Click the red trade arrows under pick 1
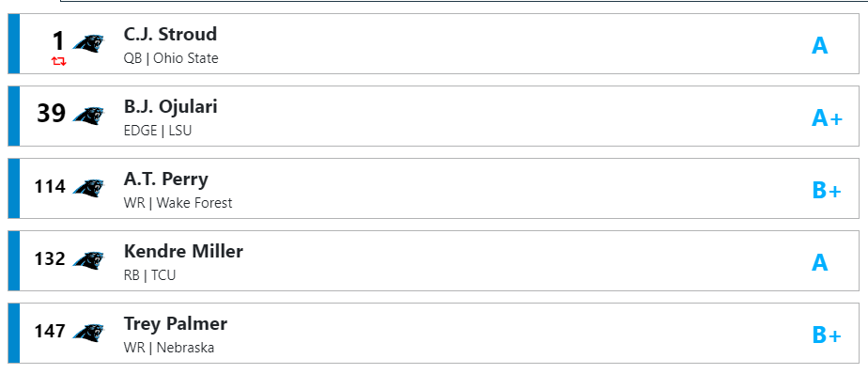This screenshot has width=868, height=374. pos(58,61)
